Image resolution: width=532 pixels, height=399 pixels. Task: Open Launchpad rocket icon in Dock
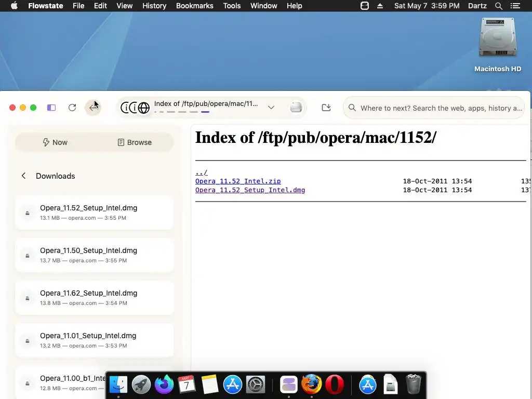coord(141,384)
